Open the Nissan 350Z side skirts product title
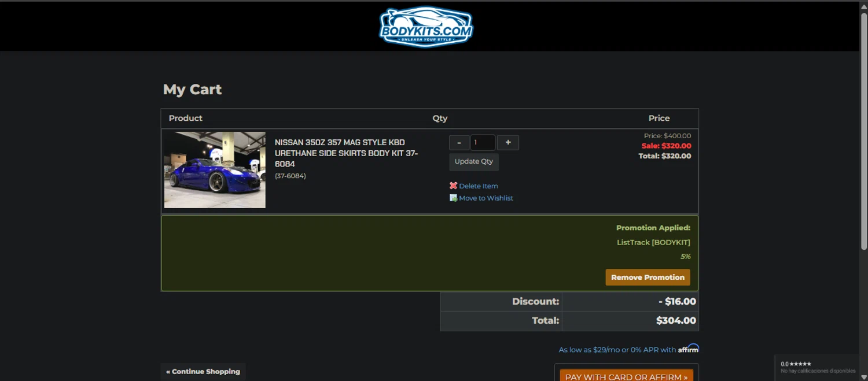Viewport: 868px width, 381px height. click(x=347, y=153)
